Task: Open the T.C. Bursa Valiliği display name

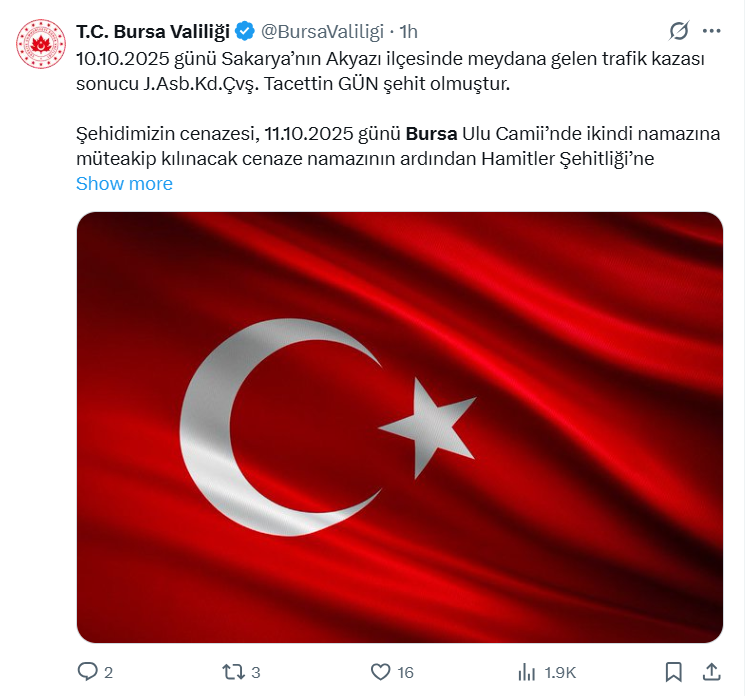Action: (x=152, y=30)
